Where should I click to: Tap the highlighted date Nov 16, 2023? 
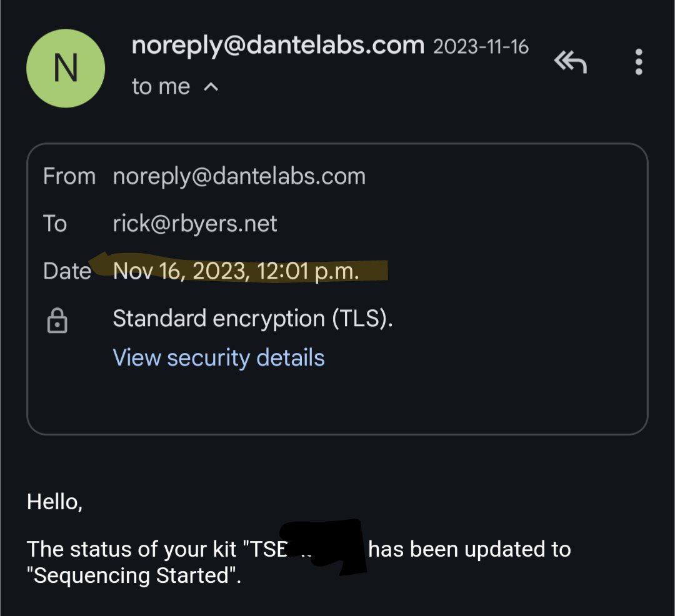(236, 271)
